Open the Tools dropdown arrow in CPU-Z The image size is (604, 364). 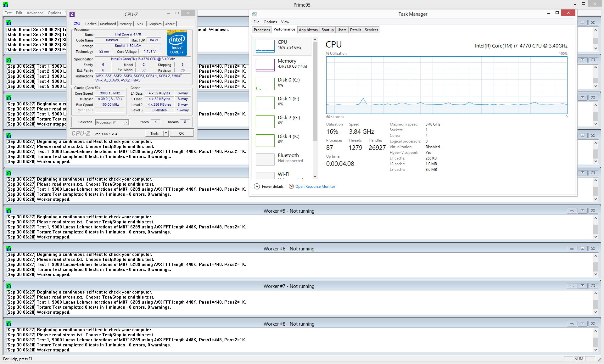[166, 133]
